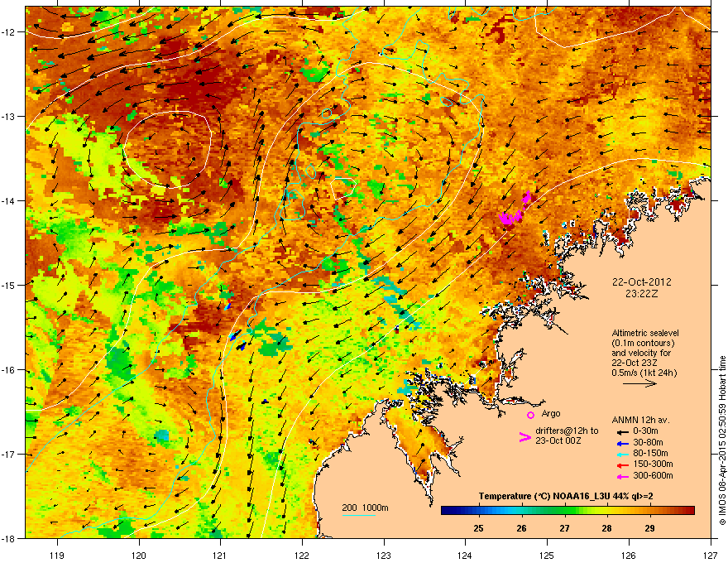Image resolution: width=728 pixels, height=563 pixels.
Task: Click the longitude axis label 119
Action: click(x=57, y=555)
